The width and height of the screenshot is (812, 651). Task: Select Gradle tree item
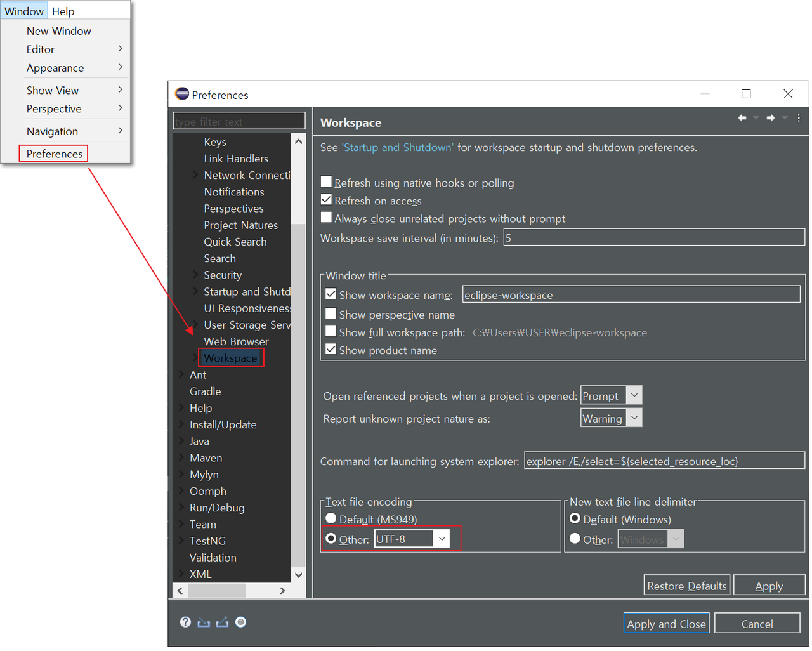(205, 391)
